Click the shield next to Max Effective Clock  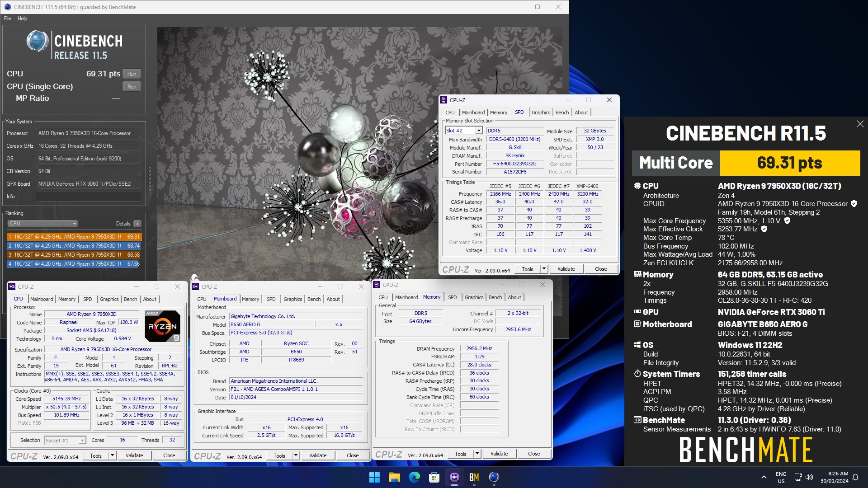tap(764, 229)
